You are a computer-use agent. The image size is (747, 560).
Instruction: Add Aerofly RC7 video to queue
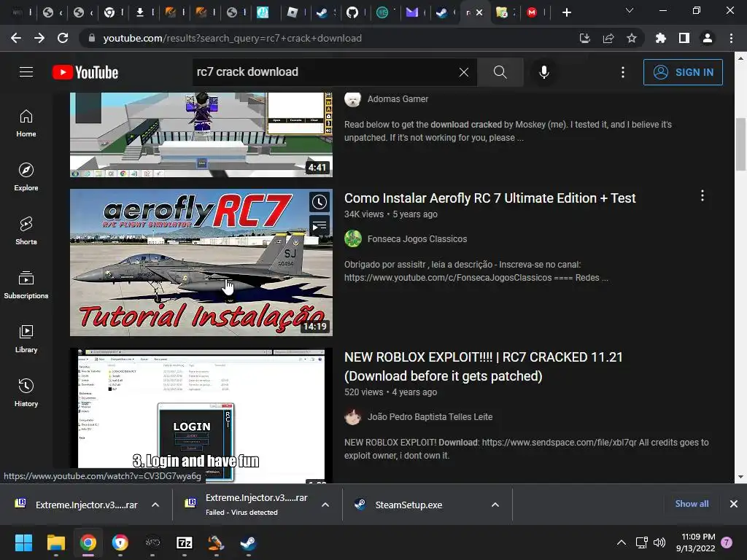click(x=320, y=225)
